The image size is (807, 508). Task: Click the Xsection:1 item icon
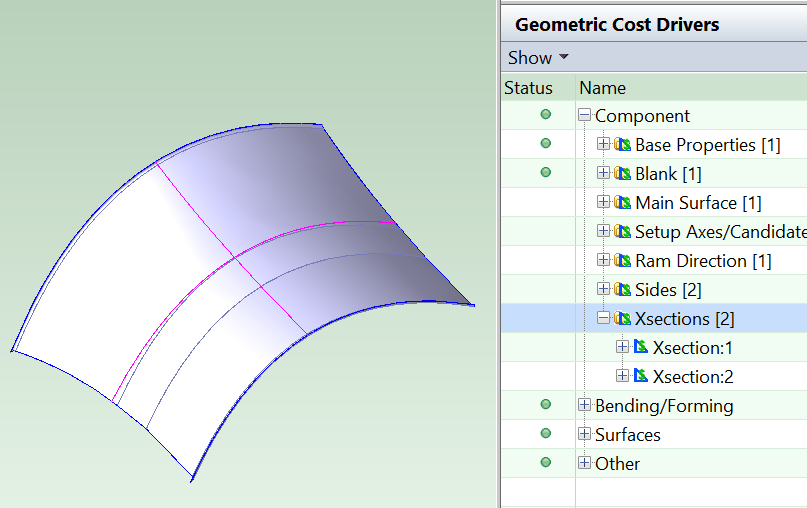tap(641, 348)
